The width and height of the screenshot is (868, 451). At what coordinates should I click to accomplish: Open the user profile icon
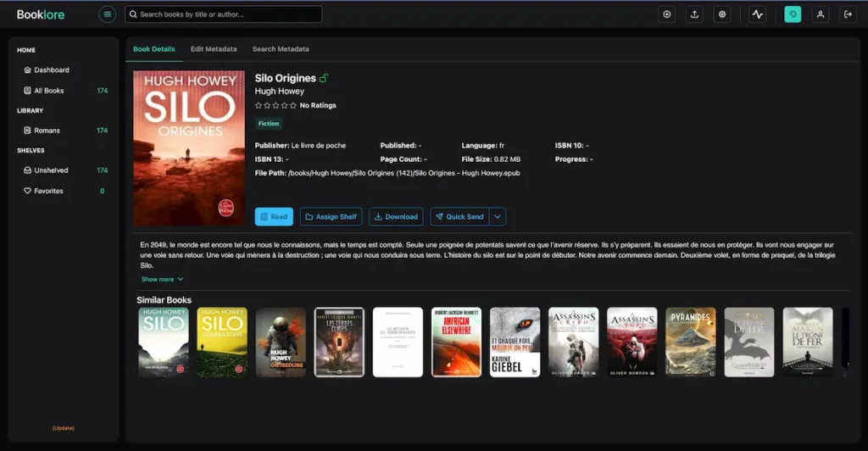pyautogui.click(x=821, y=14)
